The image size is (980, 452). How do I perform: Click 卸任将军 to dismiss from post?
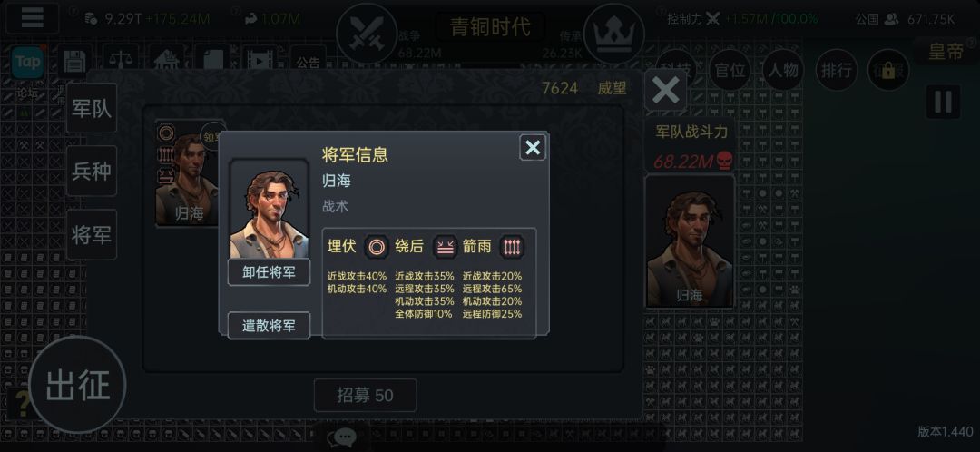pos(269,272)
